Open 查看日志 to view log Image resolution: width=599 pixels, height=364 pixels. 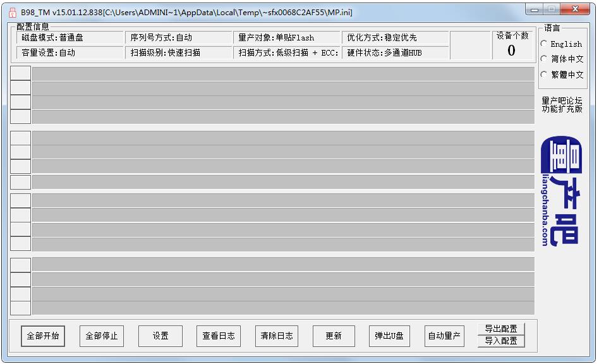pos(219,336)
